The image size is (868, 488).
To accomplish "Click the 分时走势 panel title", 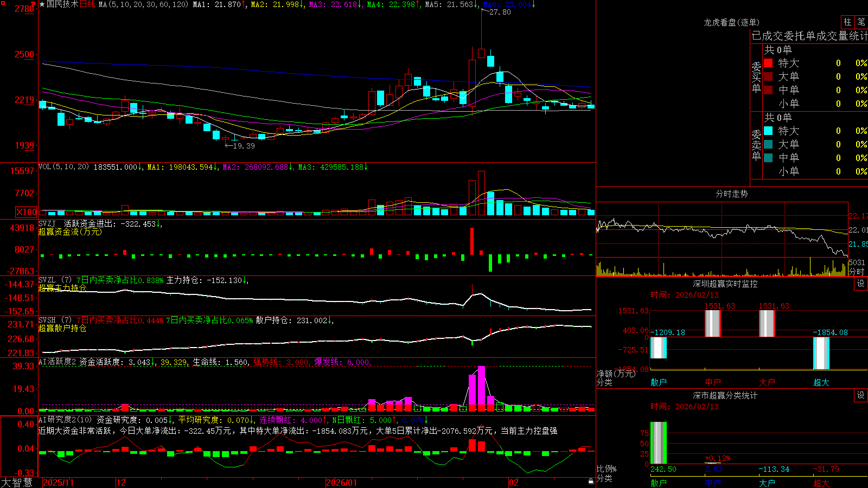I will pos(731,194).
